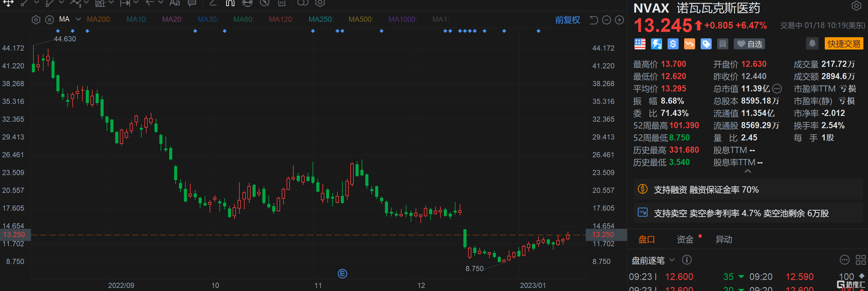Image resolution: width=868 pixels, height=291 pixels.
Task: Toggle 自选 watchlist favorite heart
Action: (x=749, y=44)
